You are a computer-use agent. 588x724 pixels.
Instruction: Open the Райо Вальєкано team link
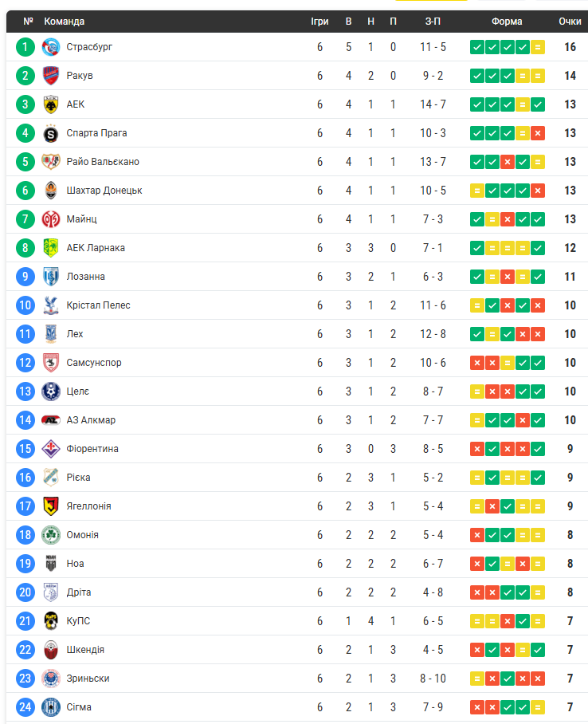[x=103, y=162]
